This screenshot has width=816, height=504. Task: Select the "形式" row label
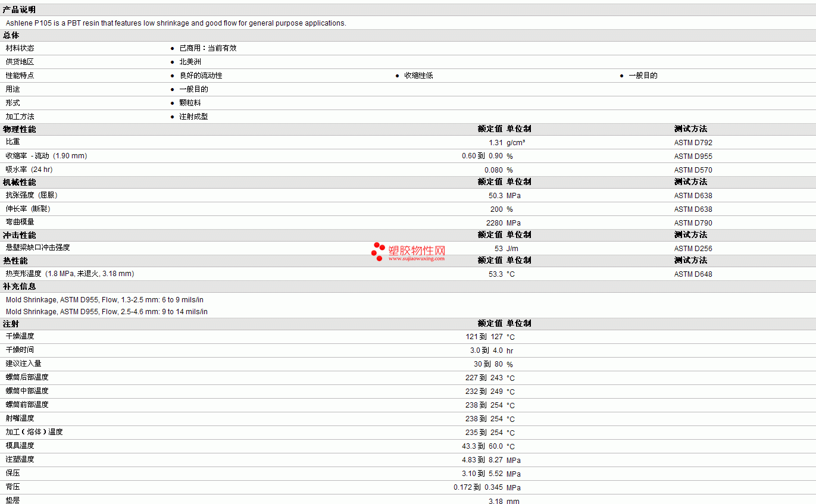[13, 103]
